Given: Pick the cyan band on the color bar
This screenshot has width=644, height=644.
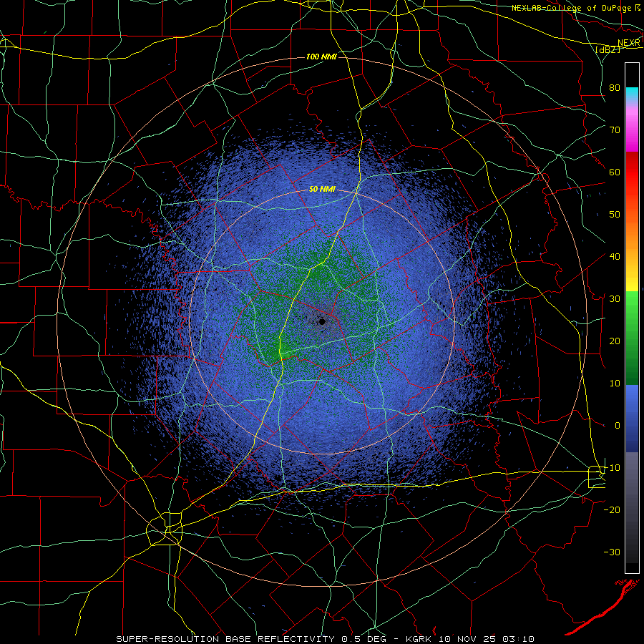Looking at the screenshot, I should [x=632, y=94].
